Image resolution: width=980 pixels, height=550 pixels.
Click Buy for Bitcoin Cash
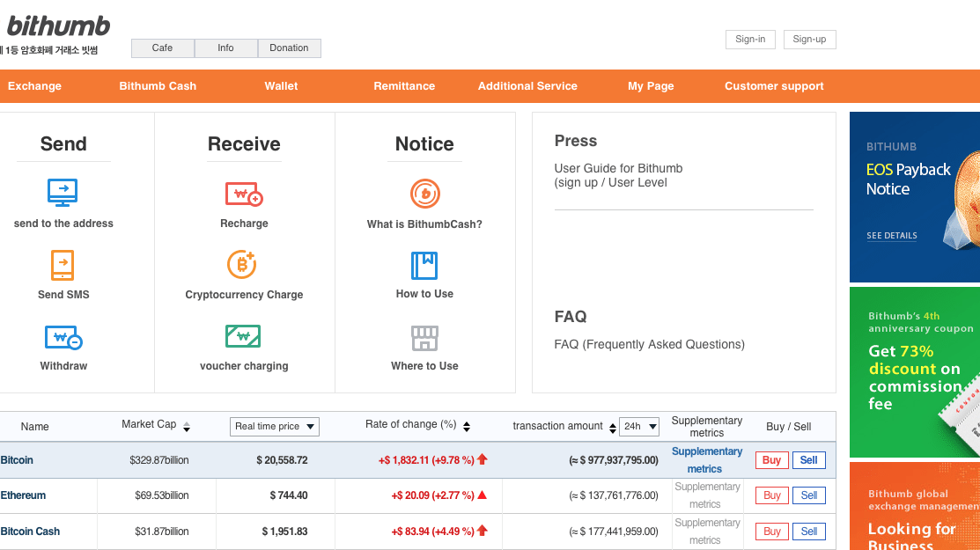(772, 532)
